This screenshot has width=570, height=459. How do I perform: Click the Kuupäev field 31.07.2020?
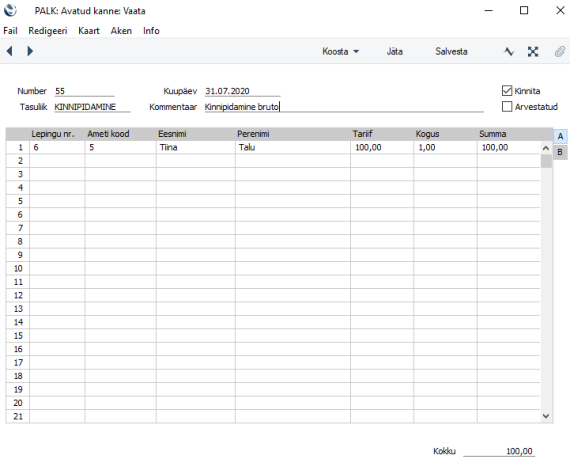point(242,91)
